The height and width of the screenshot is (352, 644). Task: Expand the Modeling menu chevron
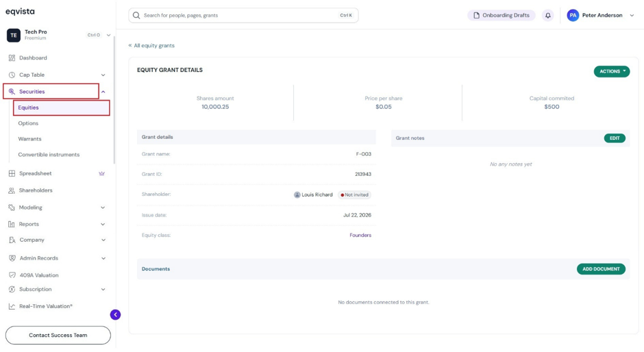click(x=103, y=208)
